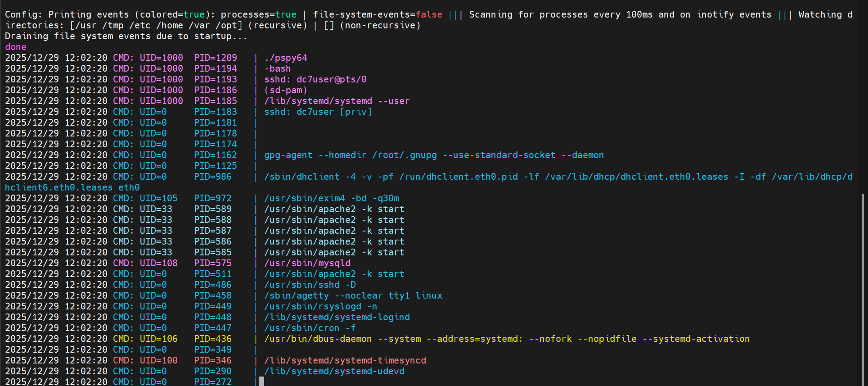Click the '/lib/systemd/systemd --user' command
Image resolution: width=868 pixels, height=386 pixels.
(337, 101)
